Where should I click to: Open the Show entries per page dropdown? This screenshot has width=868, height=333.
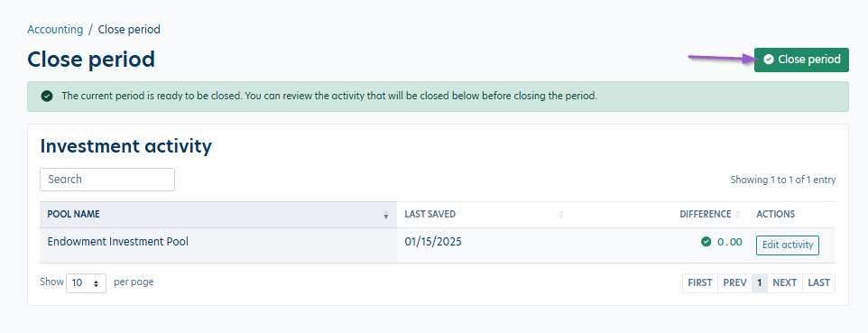click(86, 283)
